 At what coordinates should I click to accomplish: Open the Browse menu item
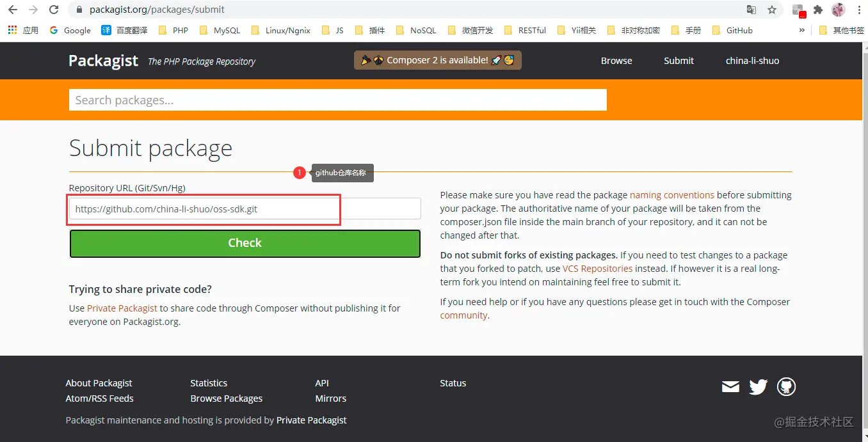pos(616,61)
